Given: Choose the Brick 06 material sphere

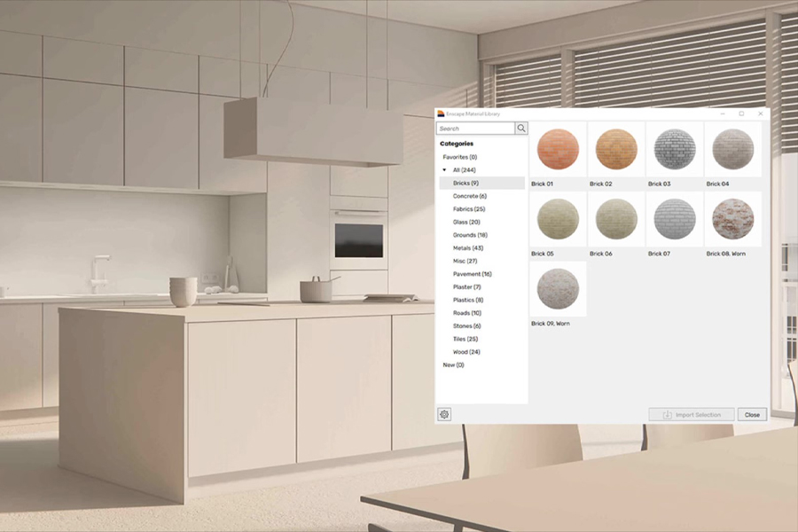Looking at the screenshot, I should [616, 219].
